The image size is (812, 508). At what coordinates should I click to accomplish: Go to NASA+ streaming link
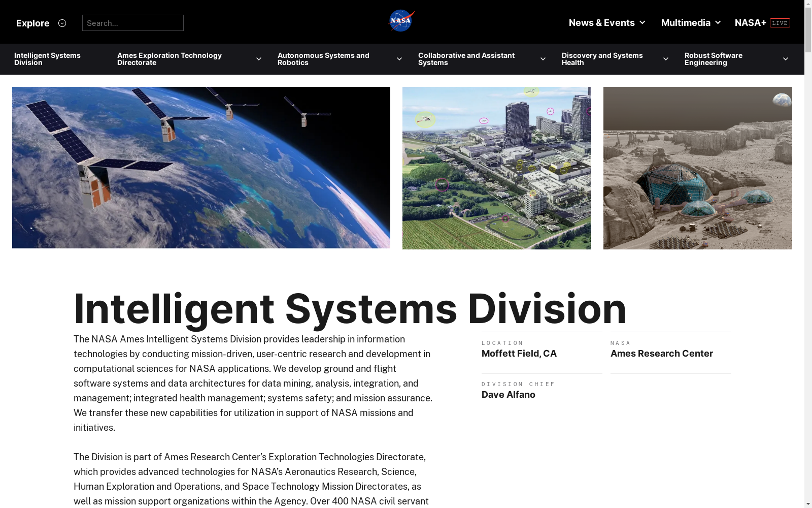[x=751, y=23]
